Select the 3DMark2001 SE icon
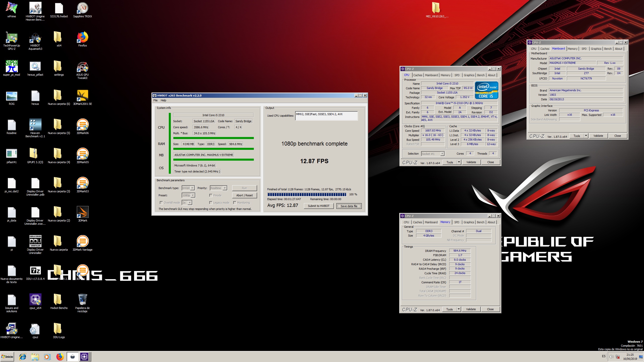644x362 pixels. click(83, 97)
